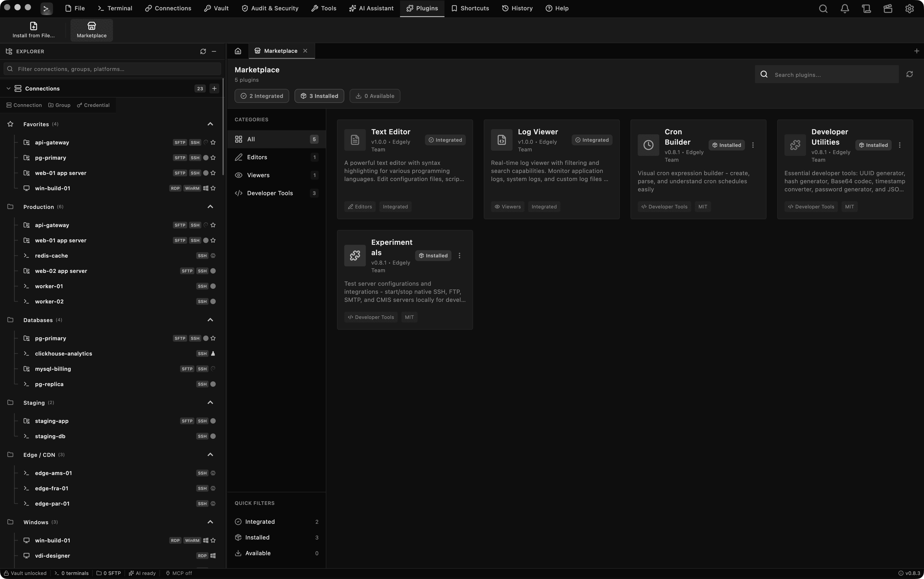Open a new tab with plus icon
Image resolution: width=924 pixels, height=579 pixels.
pyautogui.click(x=917, y=51)
